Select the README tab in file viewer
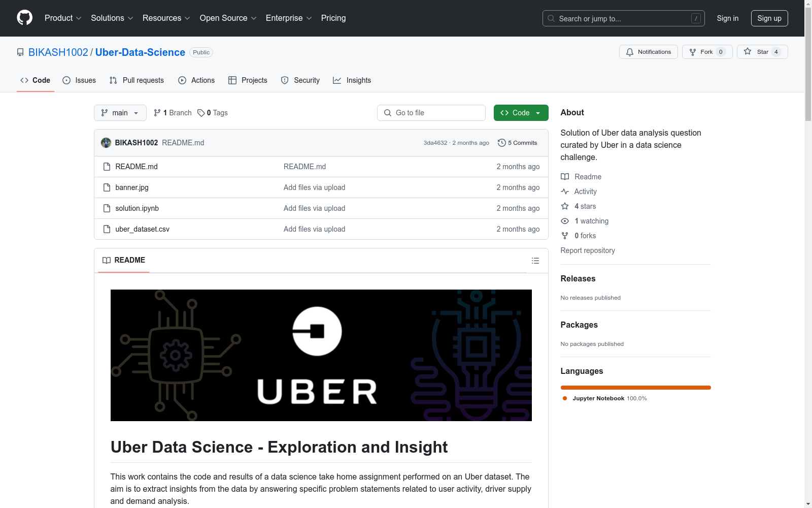 tap(124, 260)
